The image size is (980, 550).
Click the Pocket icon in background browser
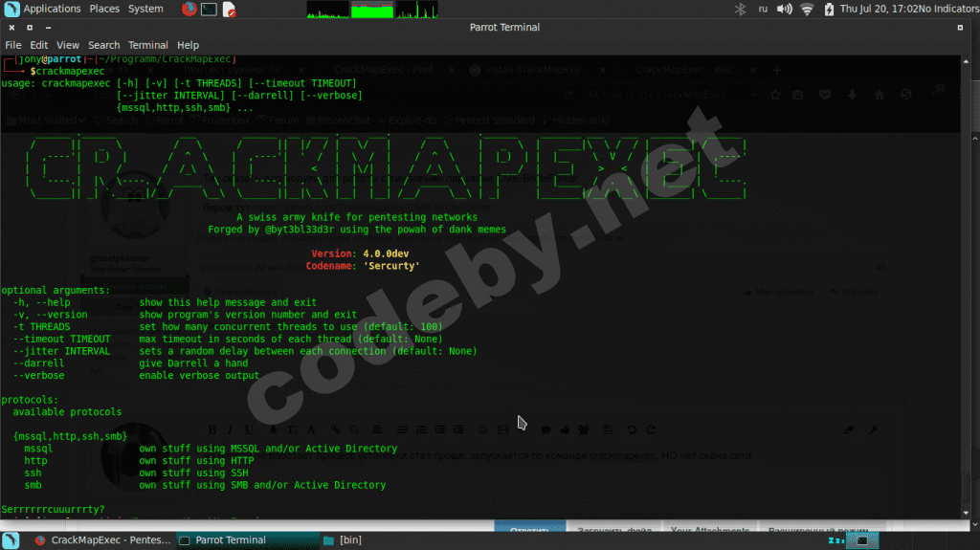coord(825,95)
